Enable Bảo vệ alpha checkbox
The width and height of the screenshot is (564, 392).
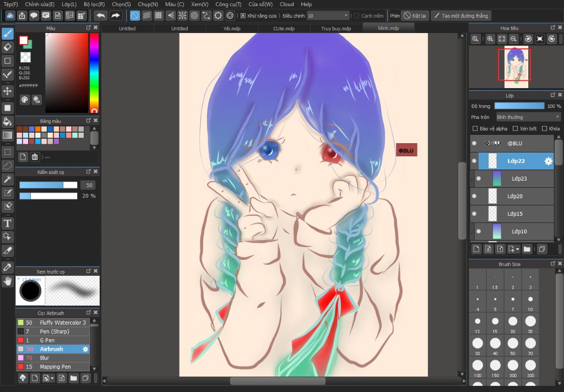click(475, 128)
